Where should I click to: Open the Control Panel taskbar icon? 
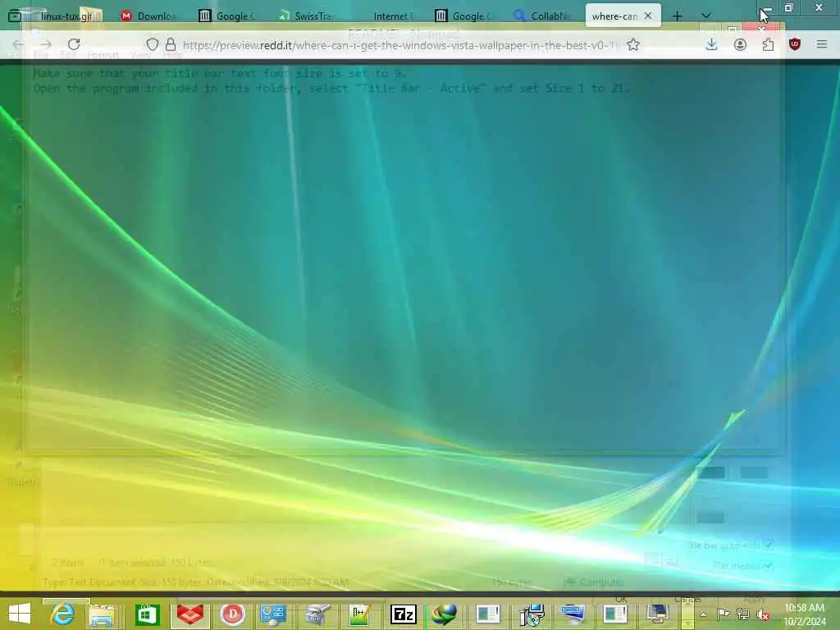click(x=273, y=614)
